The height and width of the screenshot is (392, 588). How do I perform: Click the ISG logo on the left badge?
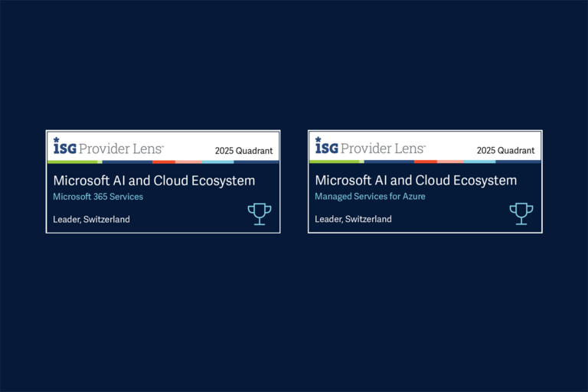click(64, 146)
